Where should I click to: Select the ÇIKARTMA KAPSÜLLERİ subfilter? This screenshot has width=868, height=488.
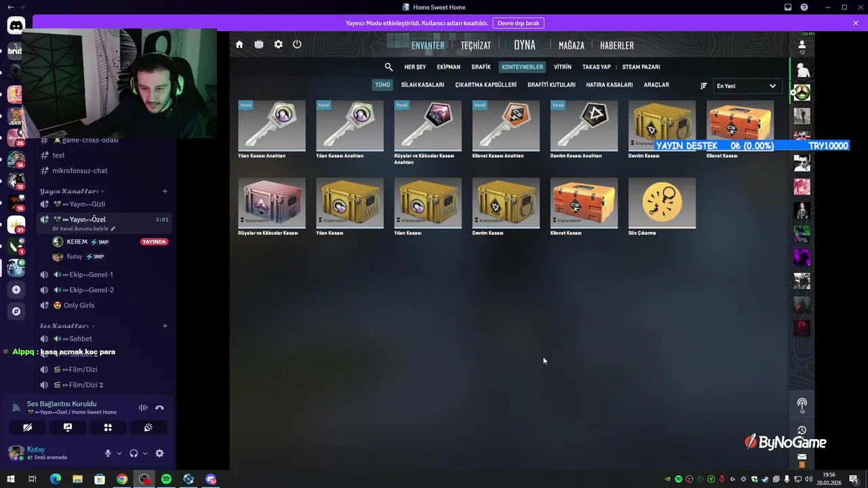coord(486,85)
